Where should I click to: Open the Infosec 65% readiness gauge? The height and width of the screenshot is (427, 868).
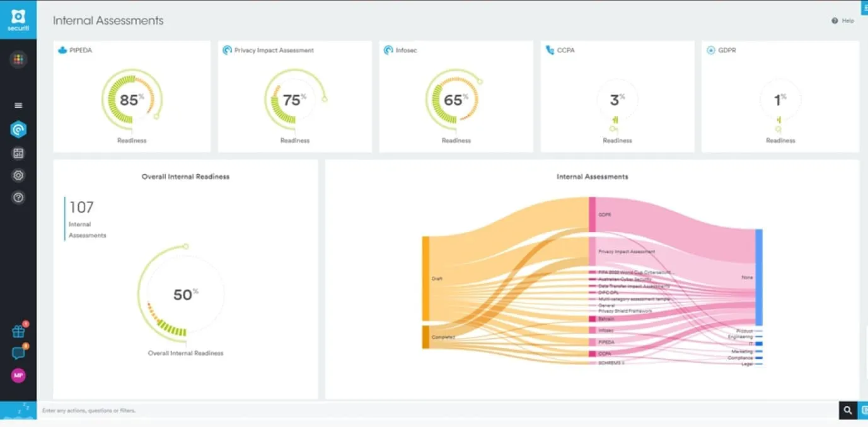tap(453, 100)
